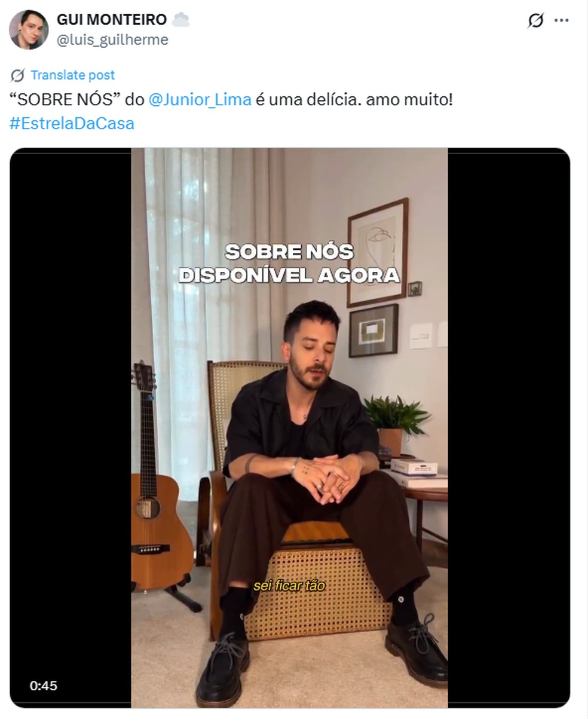Select the Translate post link

click(72, 75)
